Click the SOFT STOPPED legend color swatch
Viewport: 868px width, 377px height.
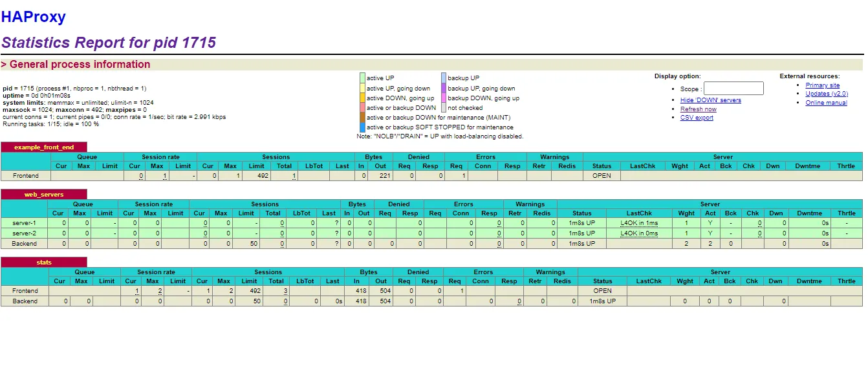(x=362, y=127)
